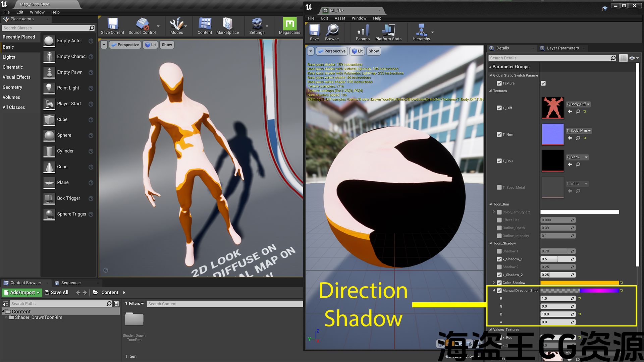
Task: Expand the Shader_DrawnToonRim folder tree
Action: (6, 317)
